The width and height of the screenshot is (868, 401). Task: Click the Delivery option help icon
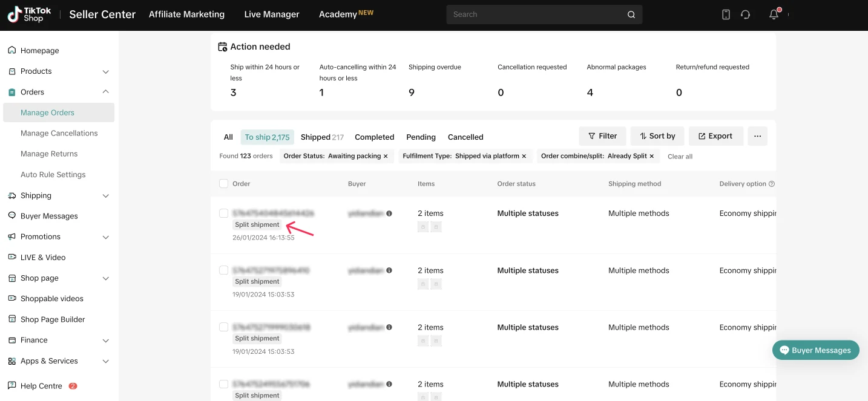click(x=772, y=184)
